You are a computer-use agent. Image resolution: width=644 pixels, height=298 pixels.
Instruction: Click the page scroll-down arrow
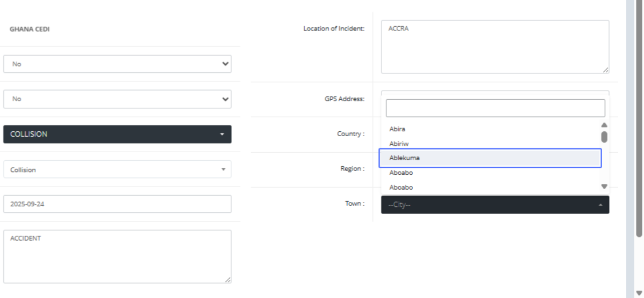tap(639, 293)
